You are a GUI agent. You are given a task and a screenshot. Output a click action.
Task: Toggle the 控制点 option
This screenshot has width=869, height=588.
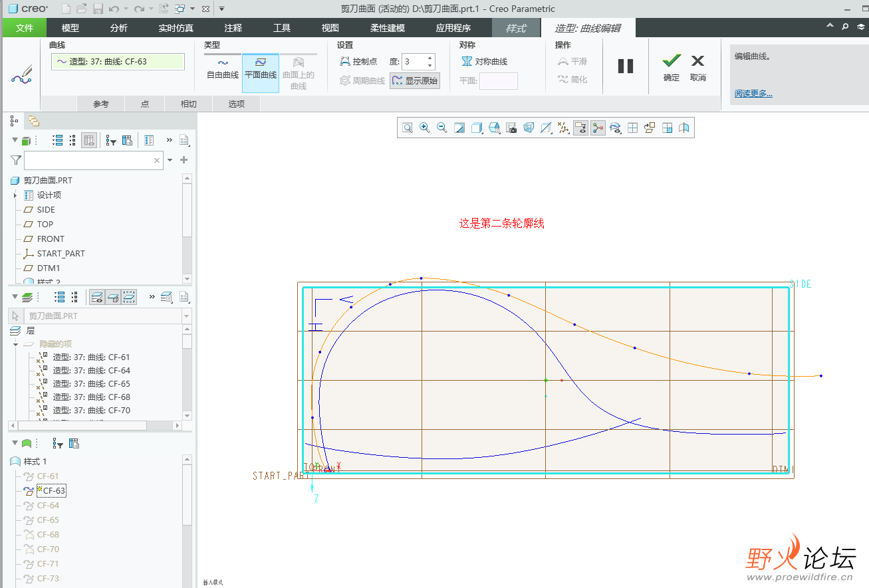pyautogui.click(x=358, y=61)
